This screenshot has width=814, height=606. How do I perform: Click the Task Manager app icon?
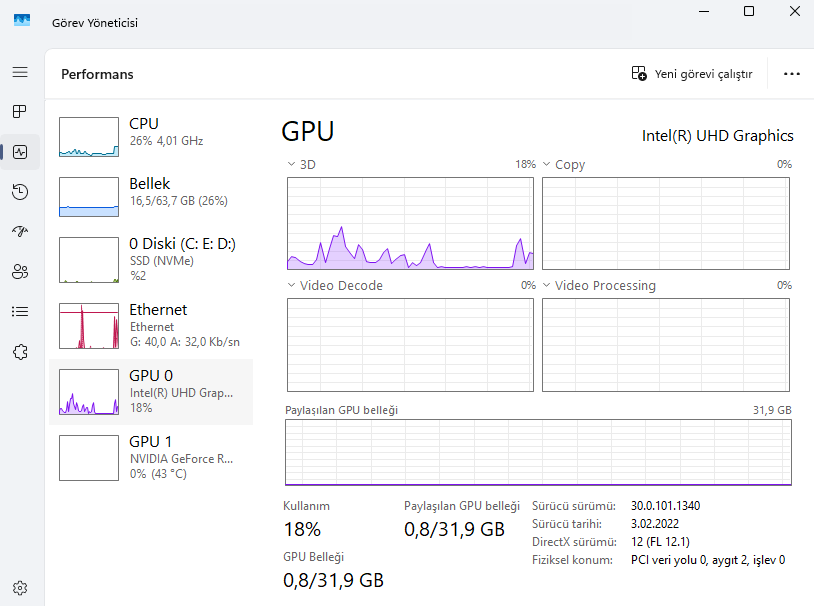(22, 21)
